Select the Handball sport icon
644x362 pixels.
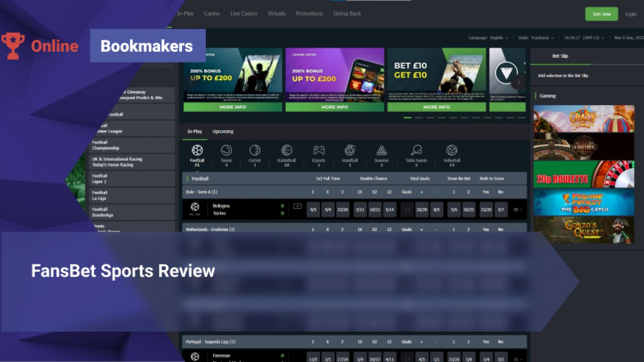pyautogui.click(x=350, y=152)
